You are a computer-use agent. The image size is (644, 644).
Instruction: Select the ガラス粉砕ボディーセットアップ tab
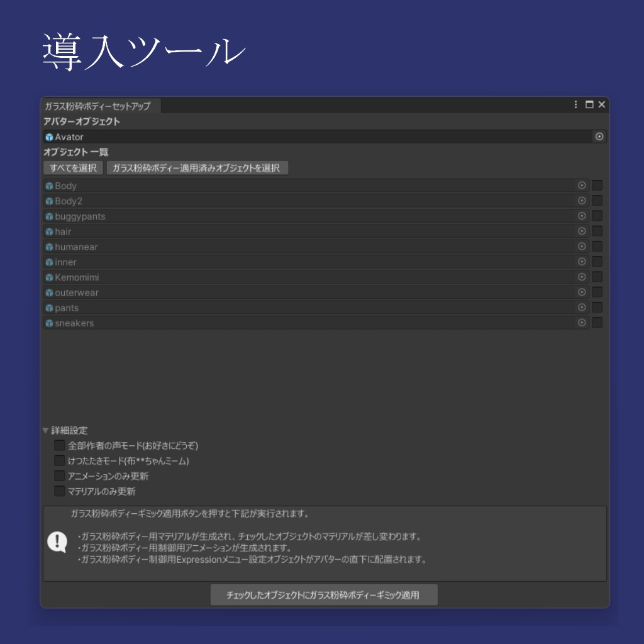(99, 106)
